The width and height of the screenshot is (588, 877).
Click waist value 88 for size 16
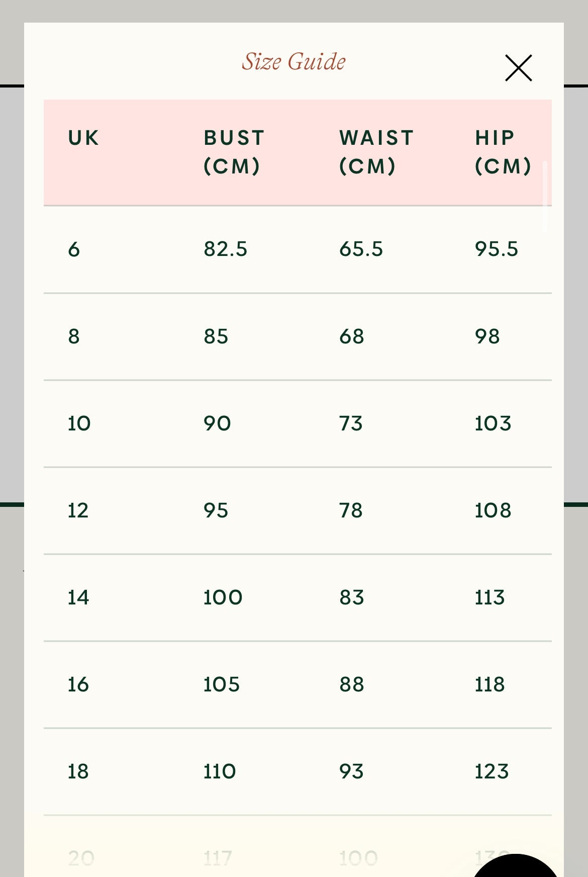click(x=352, y=684)
